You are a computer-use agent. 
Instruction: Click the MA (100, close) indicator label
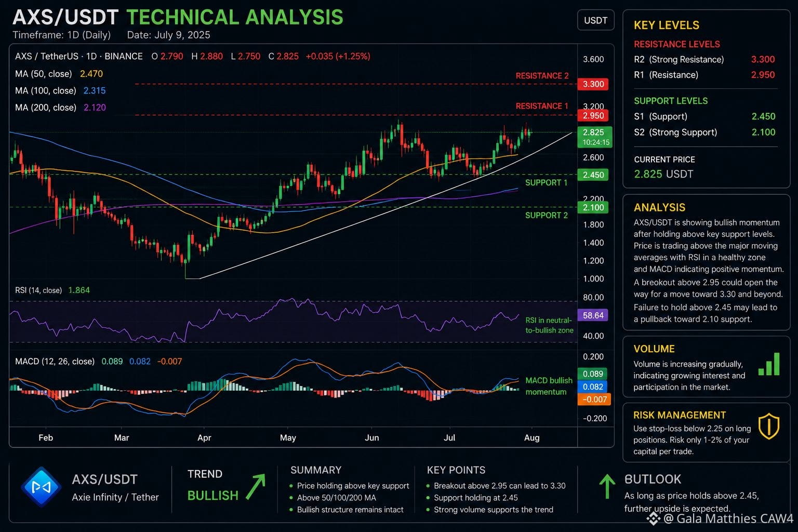pyautogui.click(x=46, y=90)
